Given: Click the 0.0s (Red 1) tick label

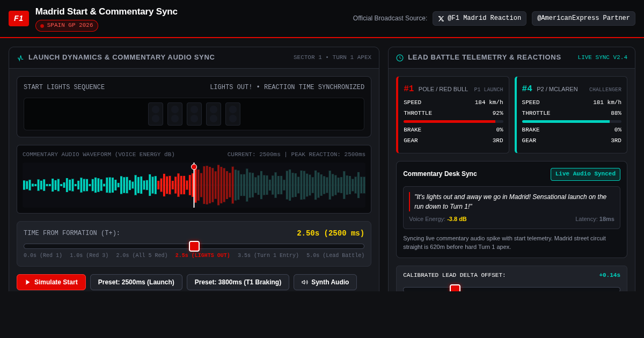Looking at the screenshot, I should coord(43,255).
